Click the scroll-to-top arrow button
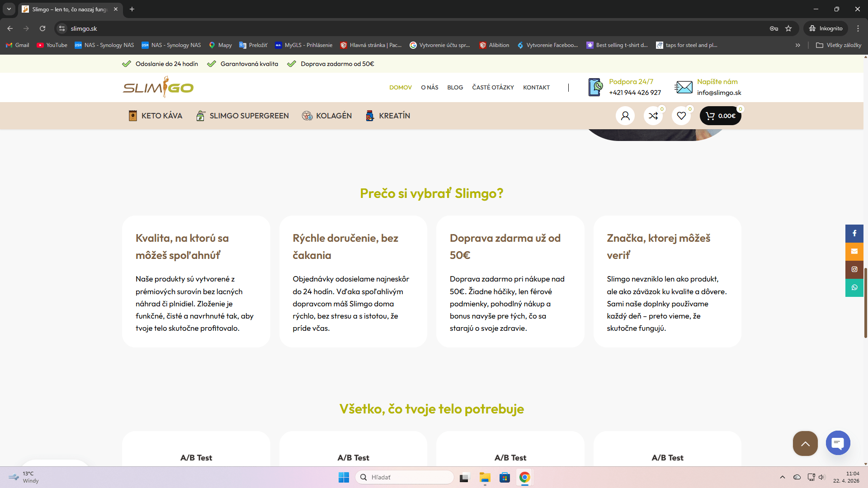868x488 pixels. 805,443
